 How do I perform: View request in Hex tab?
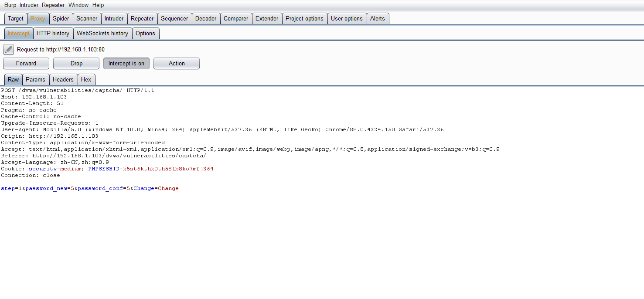tap(86, 79)
